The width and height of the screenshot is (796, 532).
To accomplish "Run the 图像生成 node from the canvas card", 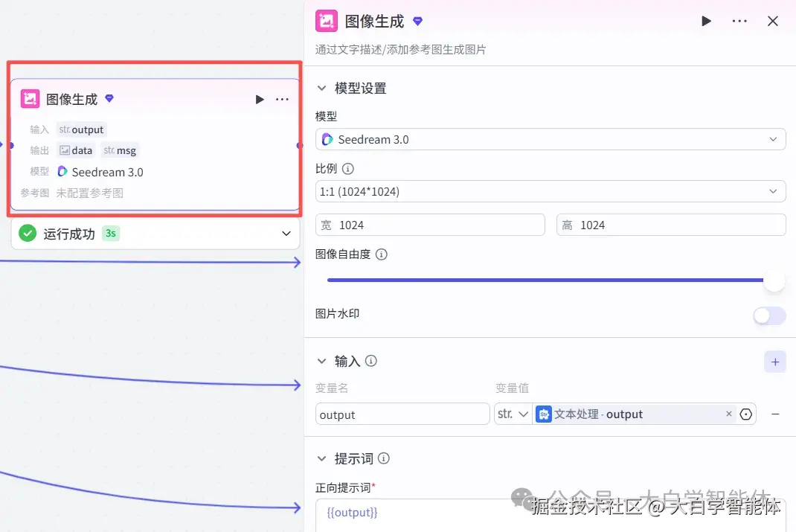I will tap(260, 98).
